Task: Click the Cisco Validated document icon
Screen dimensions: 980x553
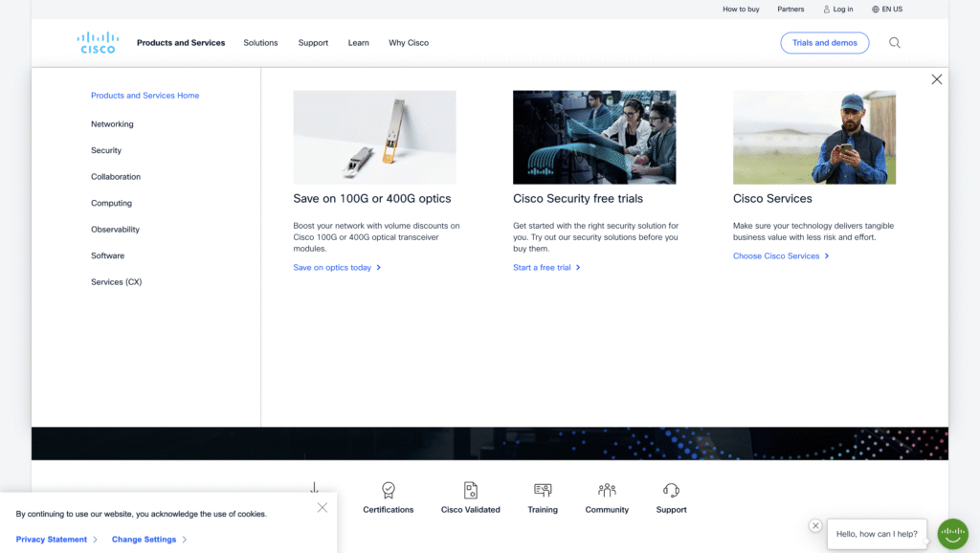Action: coord(470,491)
